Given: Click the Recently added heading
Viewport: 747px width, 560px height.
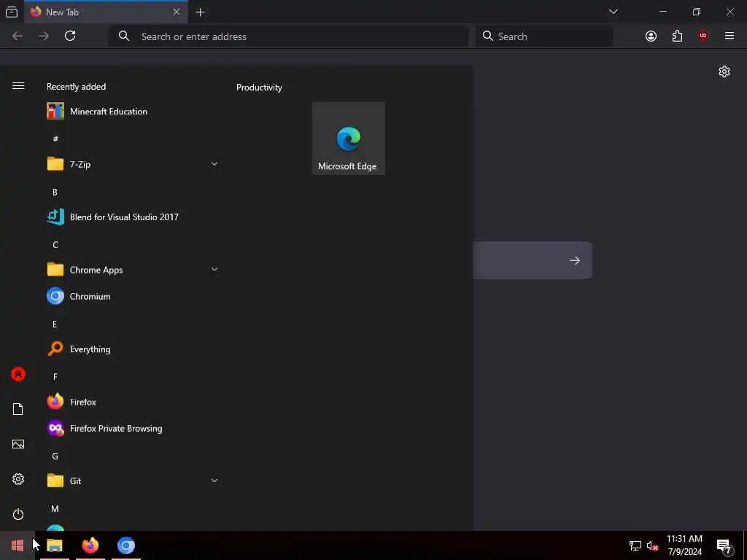Looking at the screenshot, I should click(76, 87).
